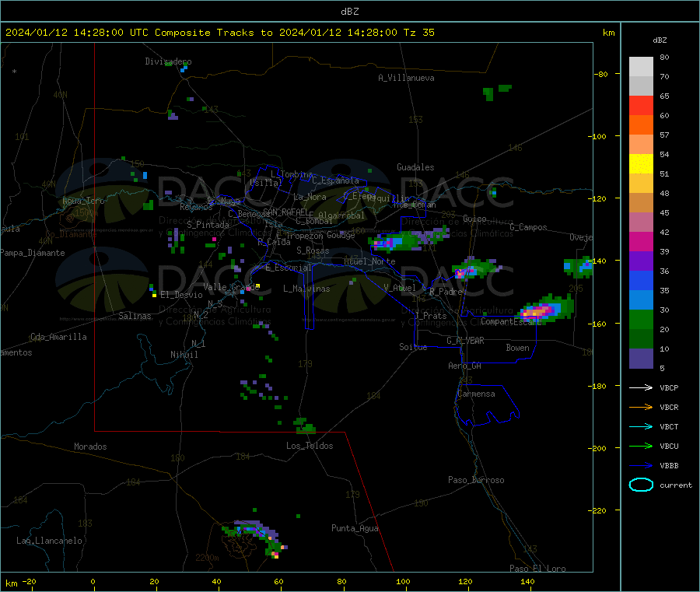Click the Los_Toldos location label

click(x=310, y=446)
